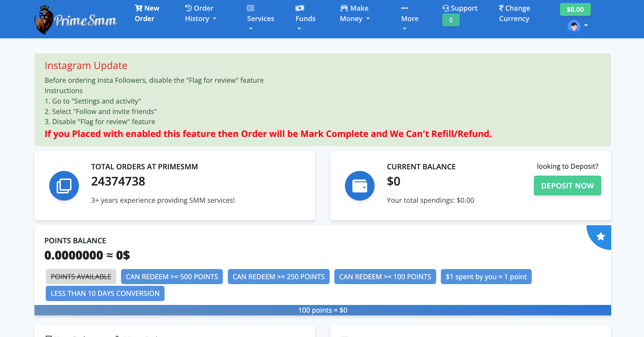Click the Funds money bill icon
The height and width of the screenshot is (337, 644).
[300, 8]
